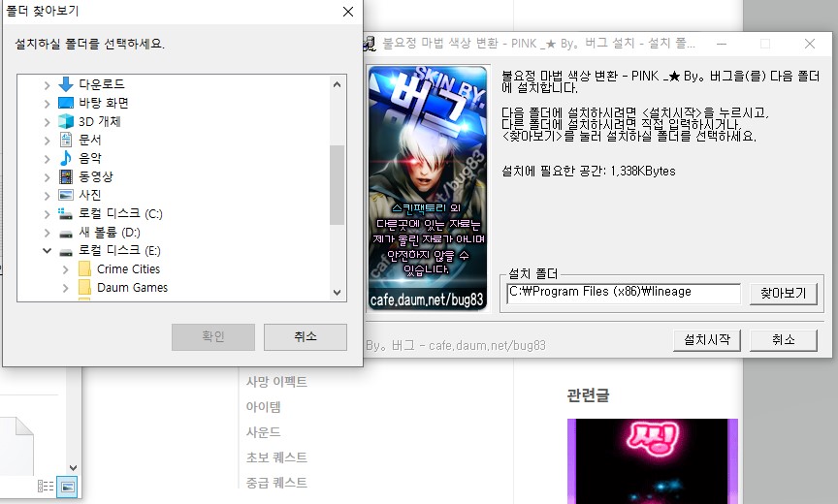Click the disabled 확인 button
The height and width of the screenshot is (504, 838).
[x=213, y=337]
